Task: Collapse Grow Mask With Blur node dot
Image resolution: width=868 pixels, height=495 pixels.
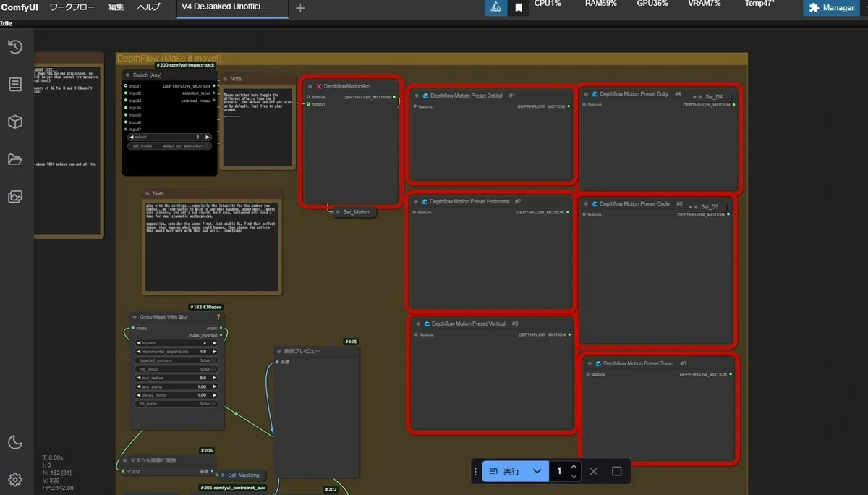Action: (135, 318)
